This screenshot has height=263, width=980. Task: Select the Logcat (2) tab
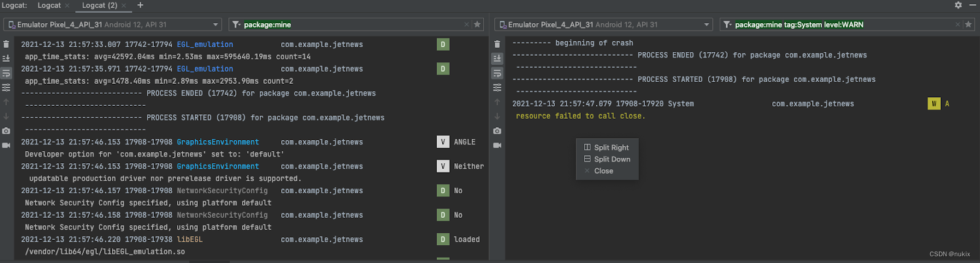[x=99, y=6]
